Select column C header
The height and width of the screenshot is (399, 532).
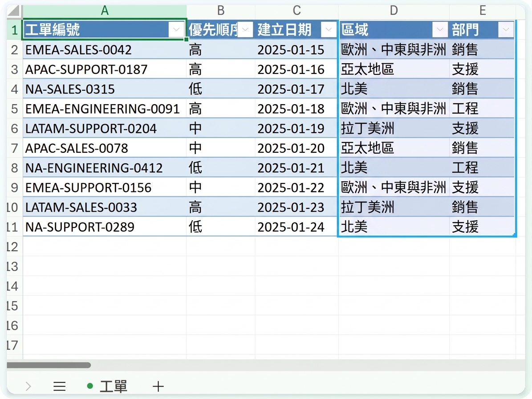click(296, 11)
